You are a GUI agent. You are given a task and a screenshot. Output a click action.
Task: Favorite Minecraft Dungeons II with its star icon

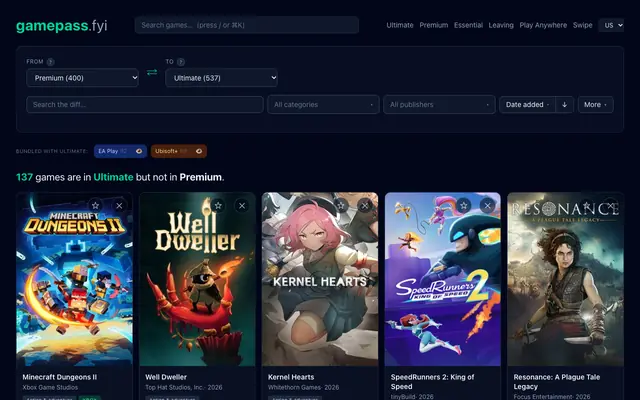pyautogui.click(x=95, y=205)
